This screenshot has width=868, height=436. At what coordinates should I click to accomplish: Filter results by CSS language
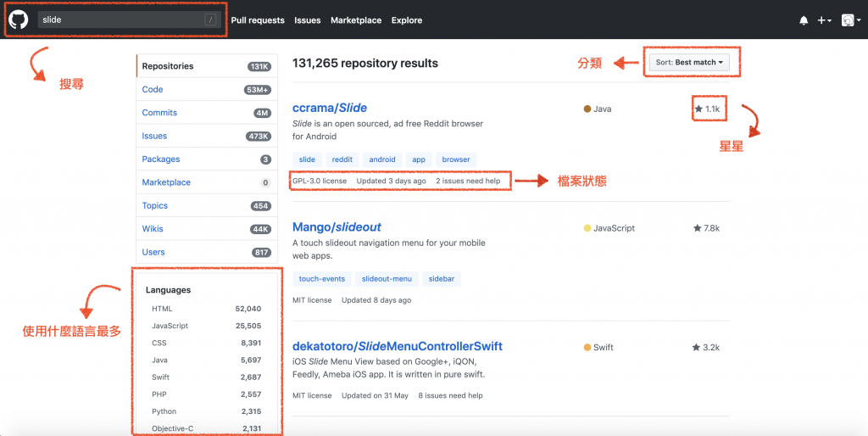pyautogui.click(x=207, y=343)
